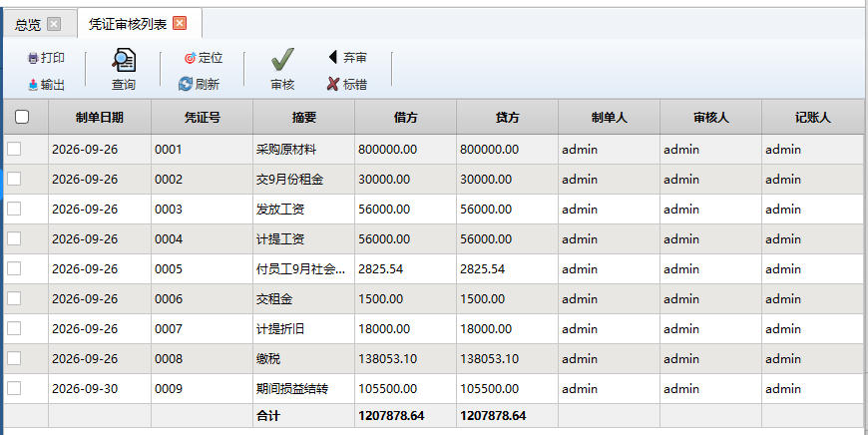The height and width of the screenshot is (435, 868).
Task: Click debit amount 2825.54 in row 0005
Action: 406,269
